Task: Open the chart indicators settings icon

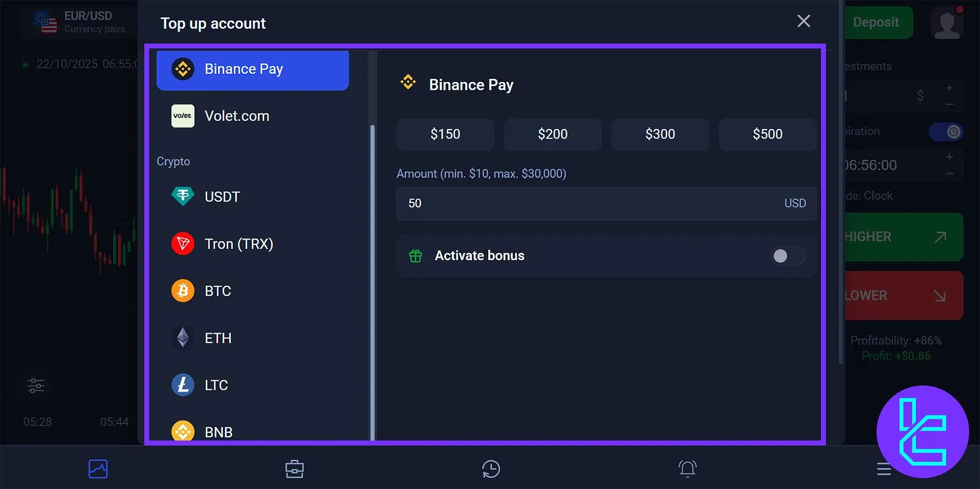Action: [36, 385]
